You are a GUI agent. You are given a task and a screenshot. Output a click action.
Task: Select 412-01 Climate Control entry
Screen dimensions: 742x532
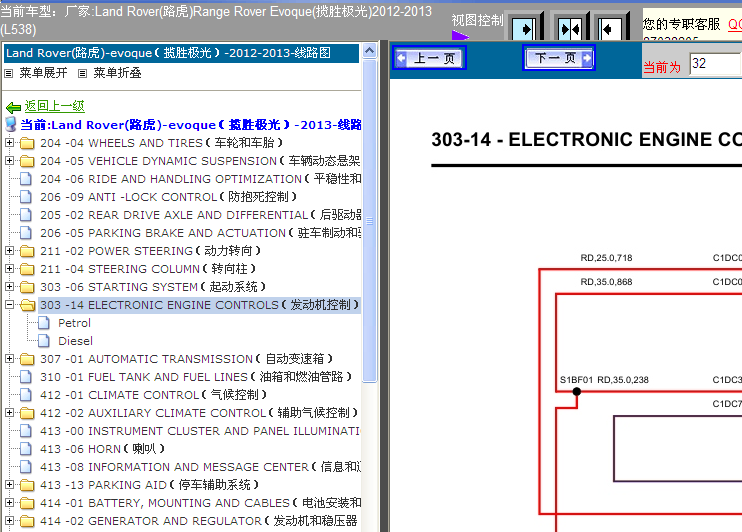(x=154, y=395)
